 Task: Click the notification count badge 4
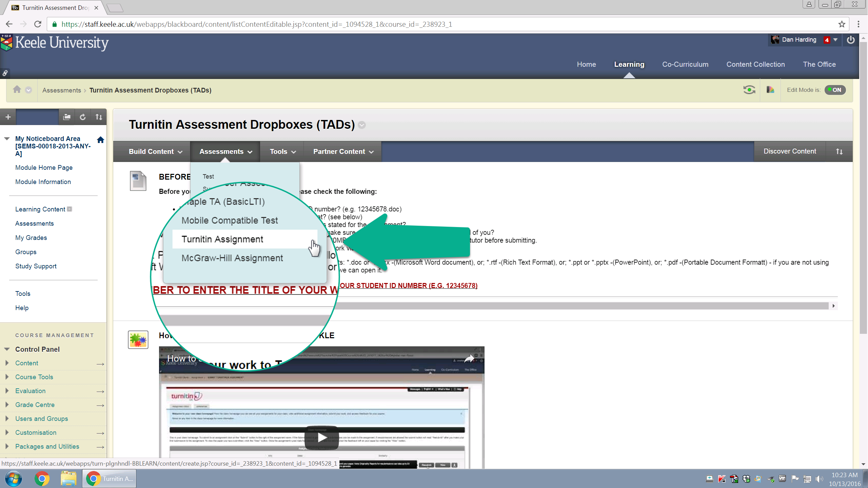827,40
